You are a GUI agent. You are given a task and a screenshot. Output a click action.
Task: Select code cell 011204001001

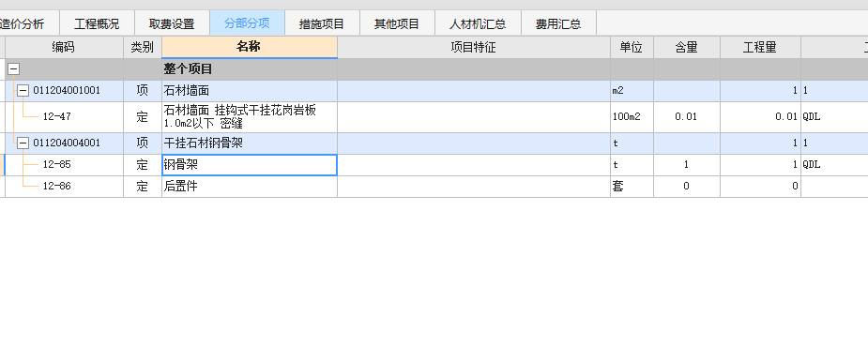pyautogui.click(x=67, y=91)
